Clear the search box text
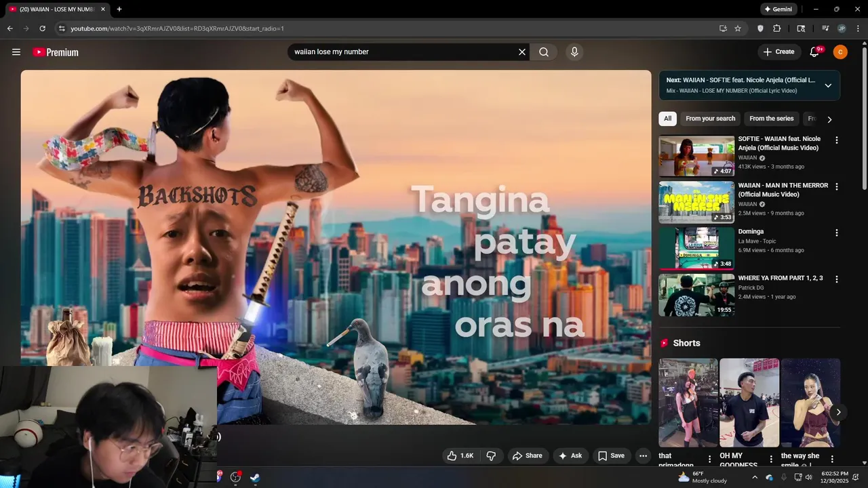Image resolution: width=868 pixels, height=488 pixels. [522, 52]
